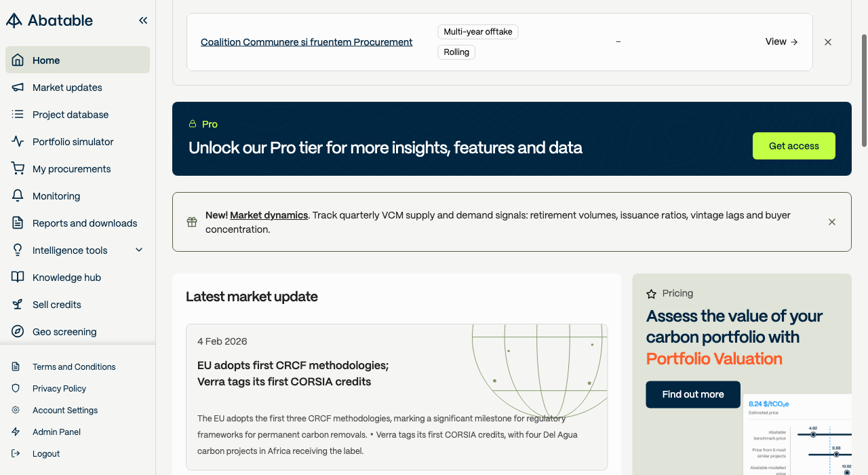The height and width of the screenshot is (475, 868).
Task: Open My procurements cart icon
Action: [18, 169]
